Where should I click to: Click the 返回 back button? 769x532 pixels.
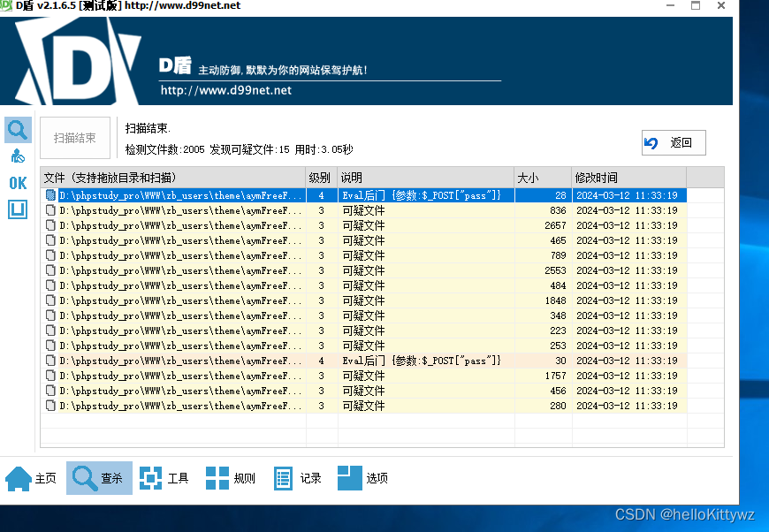674,142
